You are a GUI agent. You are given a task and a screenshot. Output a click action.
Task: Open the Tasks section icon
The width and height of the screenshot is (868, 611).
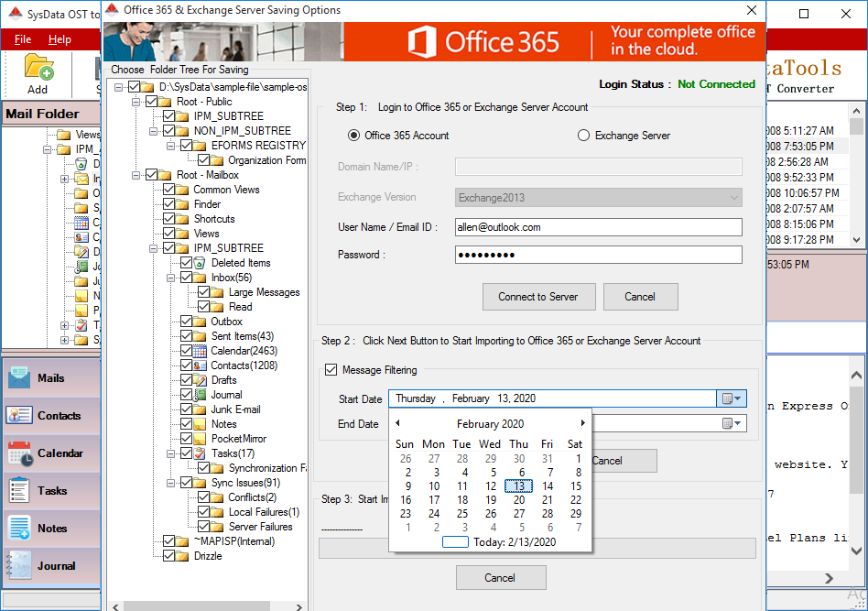click(19, 491)
